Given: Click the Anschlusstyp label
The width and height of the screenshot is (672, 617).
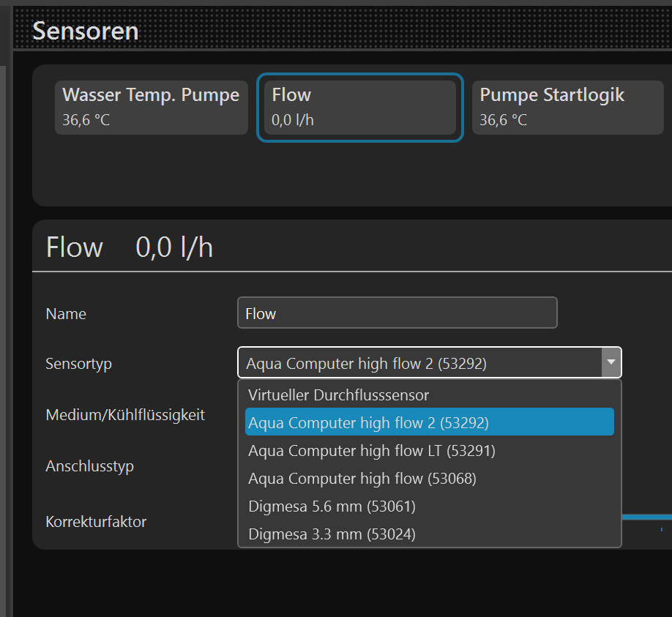Looking at the screenshot, I should point(89,466).
